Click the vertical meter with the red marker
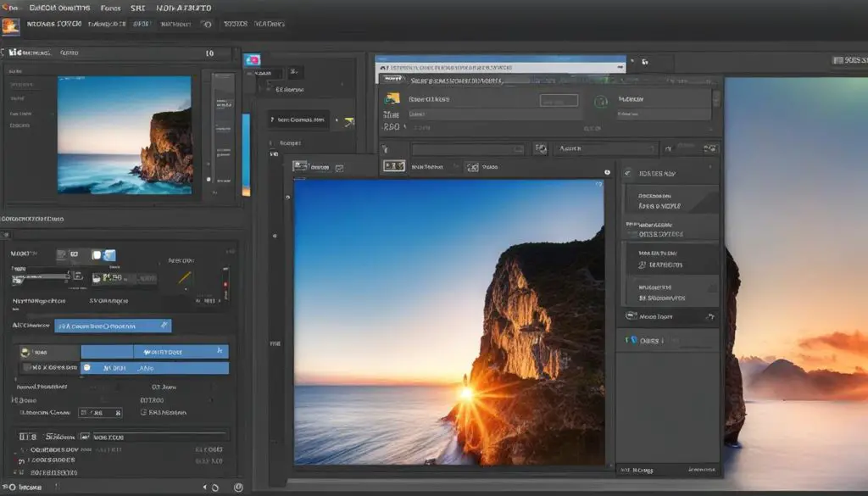Screen dimensions: 868x496 [x=225, y=285]
